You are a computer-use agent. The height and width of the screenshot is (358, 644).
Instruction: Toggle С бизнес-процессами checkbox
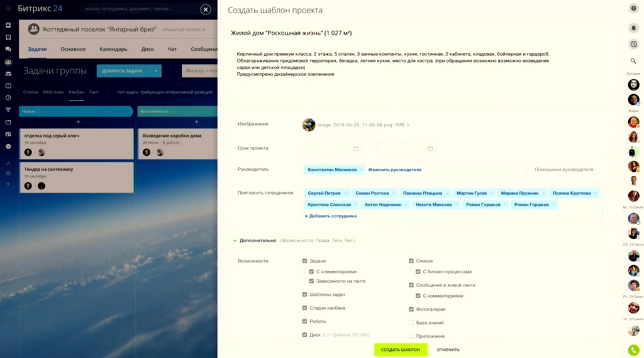(x=418, y=271)
